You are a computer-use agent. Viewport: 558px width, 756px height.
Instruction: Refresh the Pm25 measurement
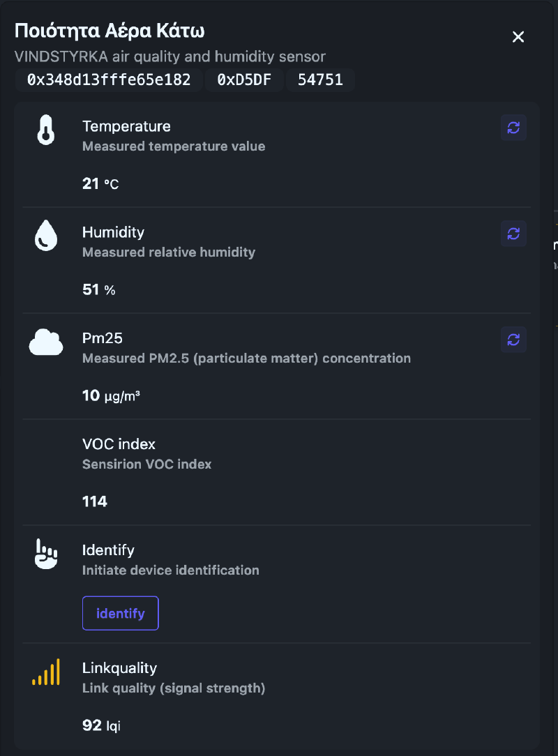(513, 340)
